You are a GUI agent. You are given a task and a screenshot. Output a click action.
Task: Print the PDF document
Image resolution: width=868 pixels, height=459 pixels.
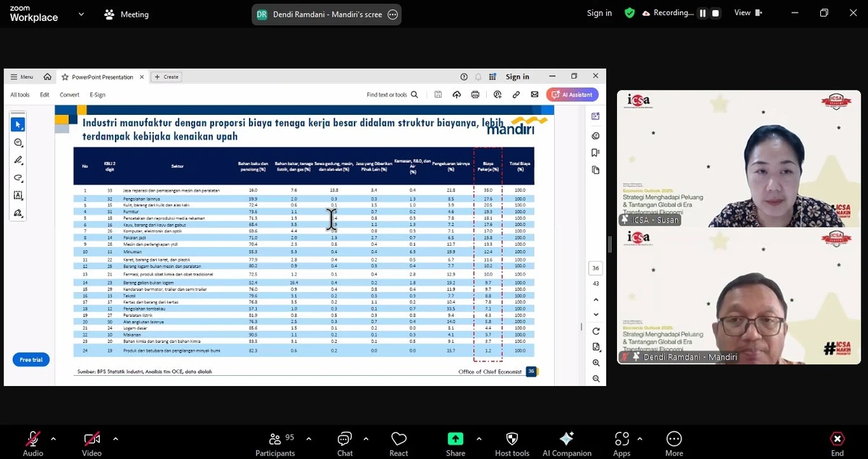point(475,94)
